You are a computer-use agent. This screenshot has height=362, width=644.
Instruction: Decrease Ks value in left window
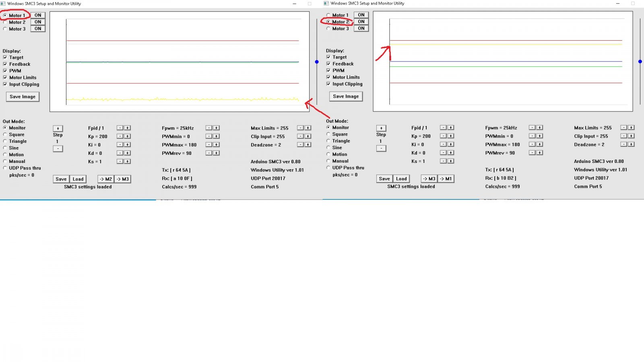click(120, 161)
